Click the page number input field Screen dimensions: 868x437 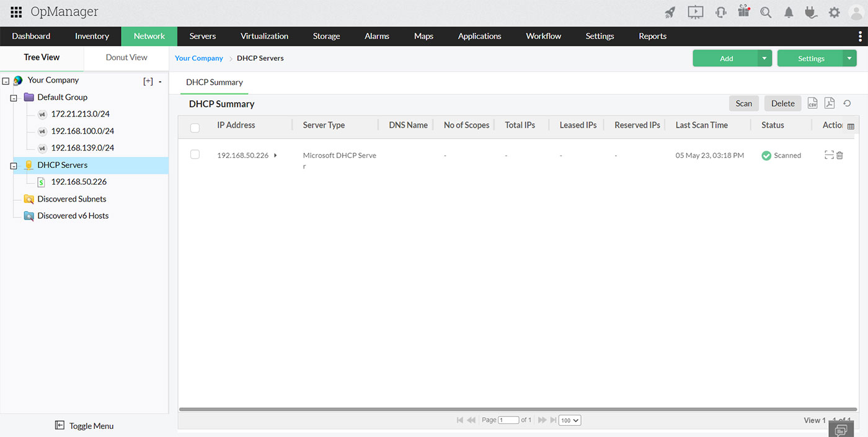(508, 420)
